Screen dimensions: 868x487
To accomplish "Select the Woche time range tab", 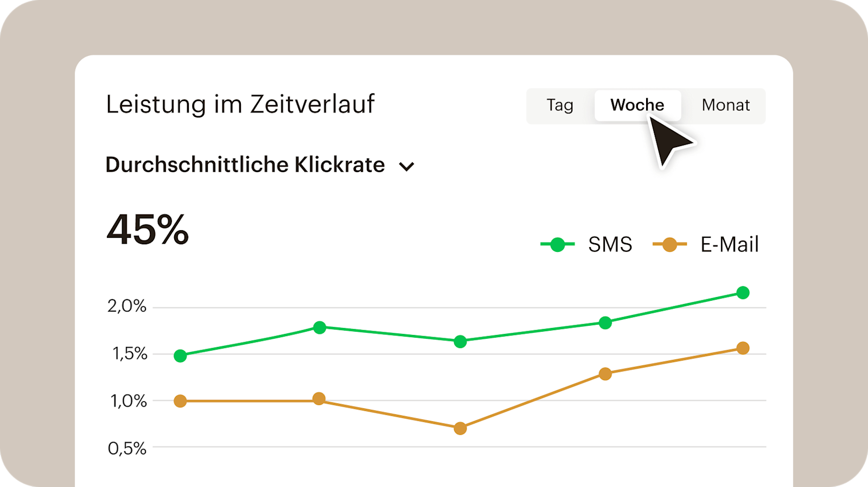I will tap(637, 105).
